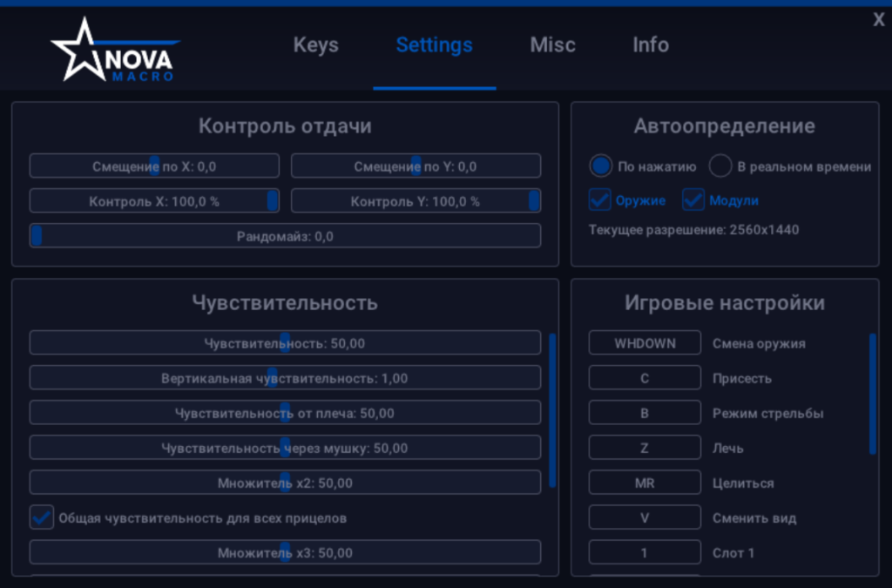Select the «В реальном времени» radio option

pyautogui.click(x=720, y=166)
